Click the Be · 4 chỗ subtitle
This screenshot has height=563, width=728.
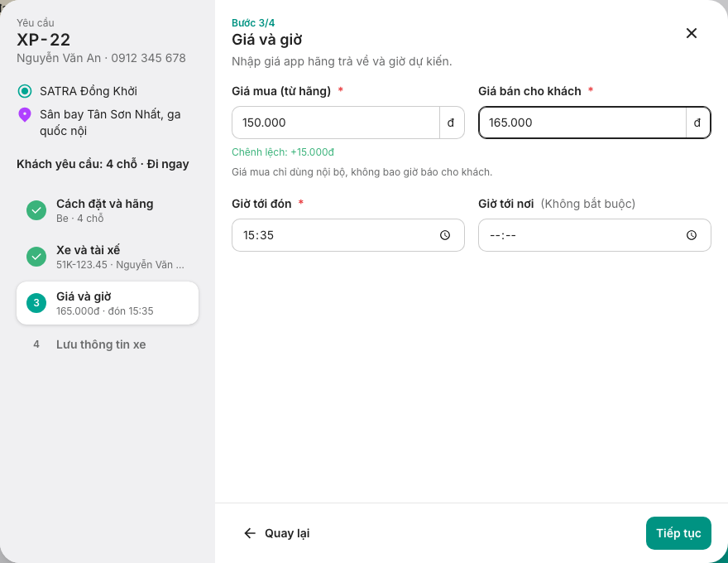[x=80, y=219]
